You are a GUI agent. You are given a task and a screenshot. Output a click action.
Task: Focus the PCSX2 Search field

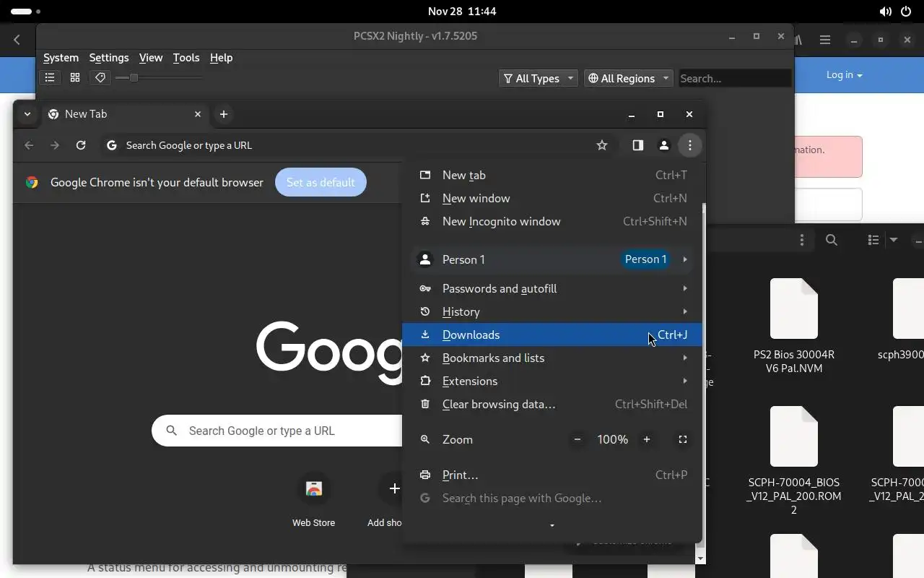coord(735,78)
